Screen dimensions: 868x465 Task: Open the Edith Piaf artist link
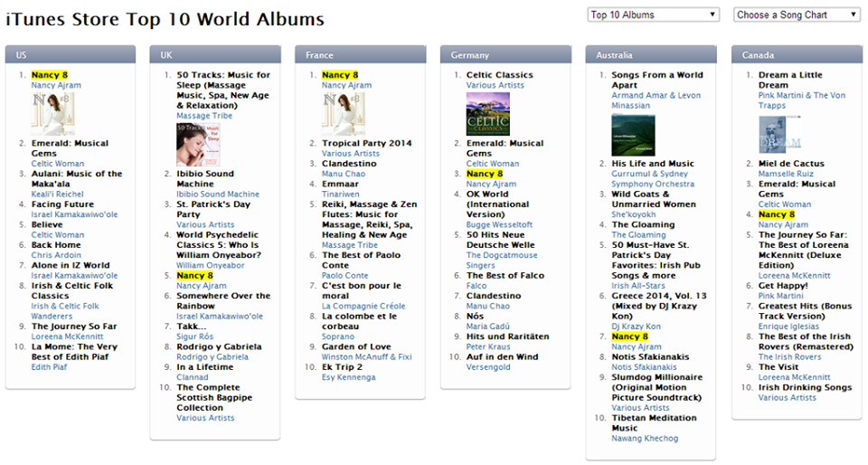point(49,367)
